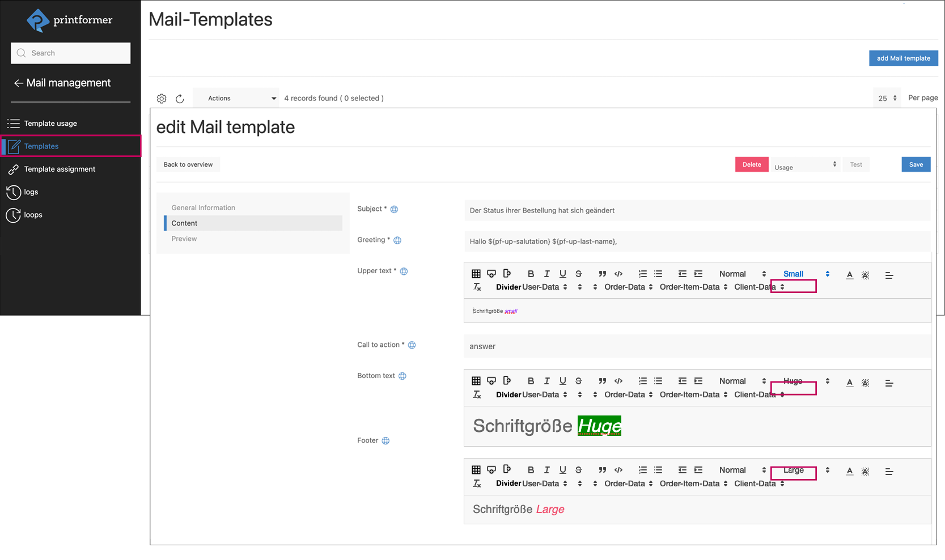Insert code block in Upper text editor

pos(618,274)
